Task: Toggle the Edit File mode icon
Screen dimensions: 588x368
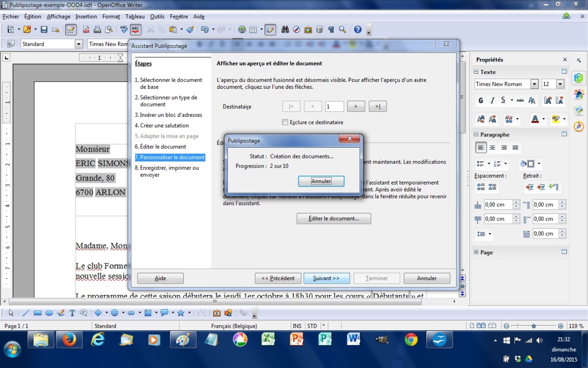Action: pyautogui.click(x=71, y=29)
